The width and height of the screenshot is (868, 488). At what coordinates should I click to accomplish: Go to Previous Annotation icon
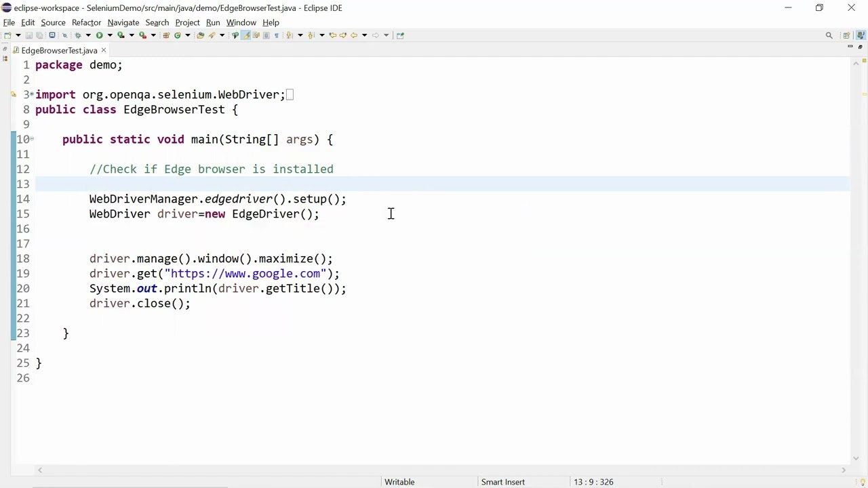[x=311, y=35]
